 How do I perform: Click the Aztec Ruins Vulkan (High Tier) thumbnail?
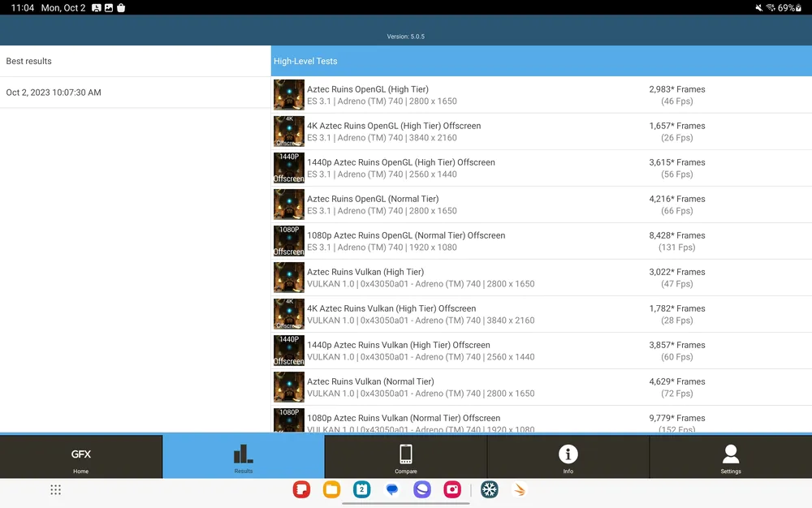(289, 278)
